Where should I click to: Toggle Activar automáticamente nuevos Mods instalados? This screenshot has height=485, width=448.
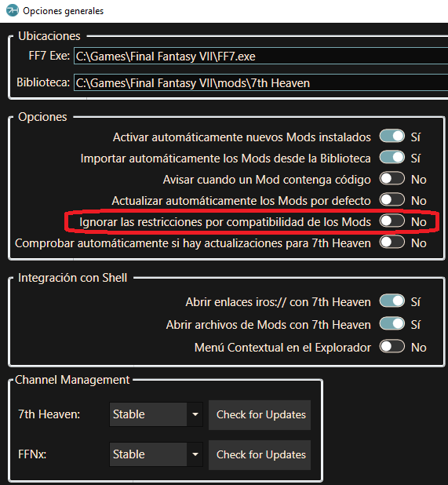(392, 136)
